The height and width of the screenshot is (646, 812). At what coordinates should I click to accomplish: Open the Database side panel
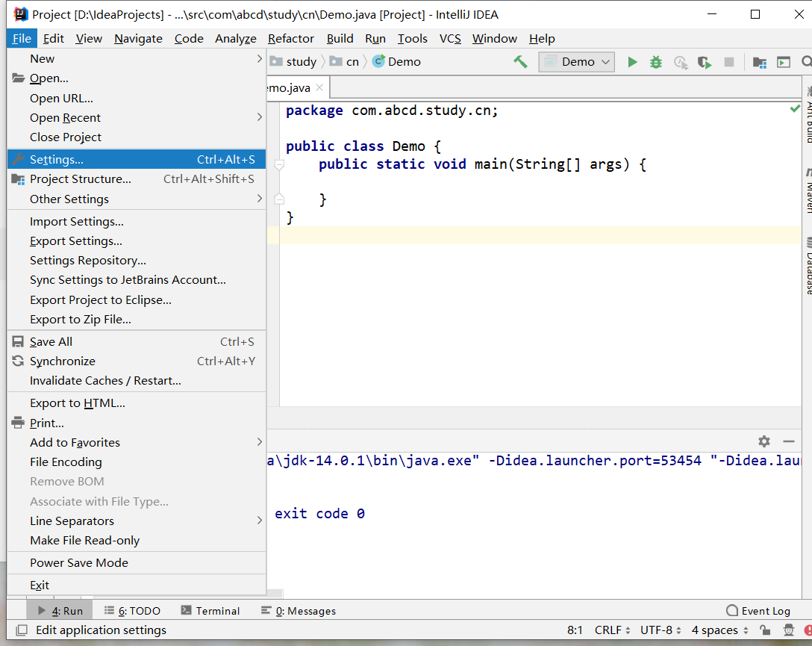click(808, 266)
